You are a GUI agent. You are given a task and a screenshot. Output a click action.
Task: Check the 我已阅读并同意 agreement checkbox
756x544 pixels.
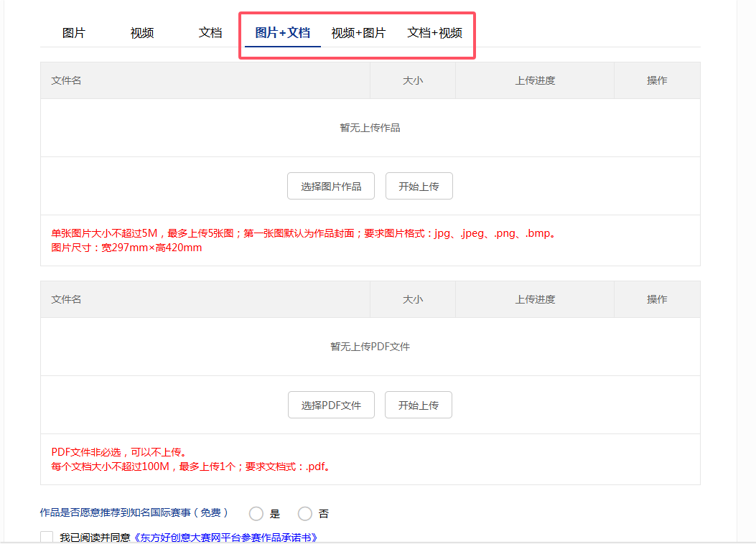pyautogui.click(x=46, y=536)
